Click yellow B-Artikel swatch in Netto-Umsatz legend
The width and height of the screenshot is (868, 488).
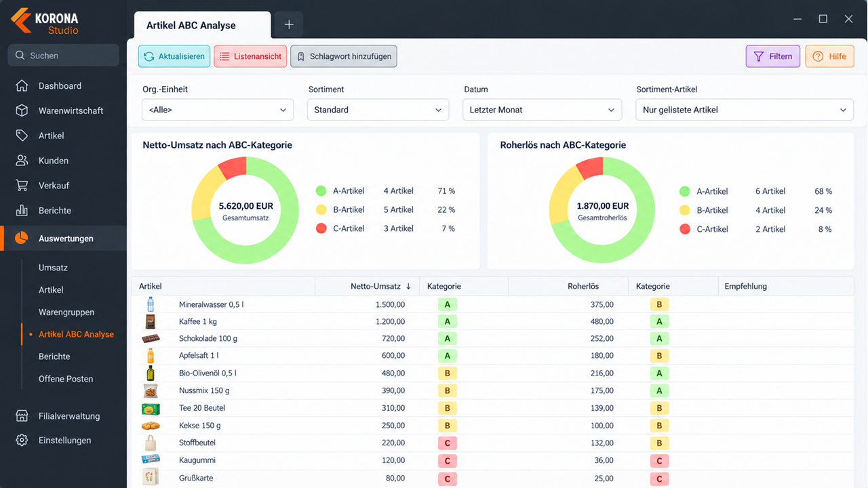(321, 209)
